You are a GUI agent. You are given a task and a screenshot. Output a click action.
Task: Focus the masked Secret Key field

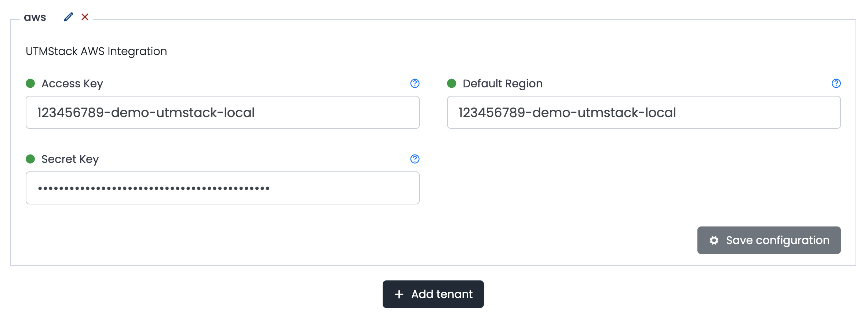coord(222,188)
